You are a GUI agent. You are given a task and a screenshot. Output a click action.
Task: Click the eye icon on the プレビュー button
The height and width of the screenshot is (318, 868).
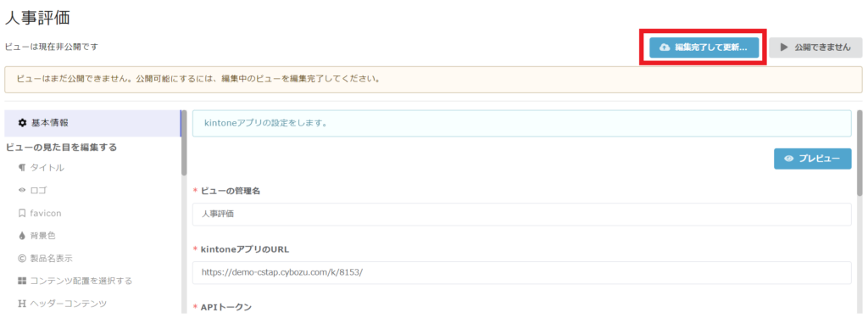(x=789, y=159)
